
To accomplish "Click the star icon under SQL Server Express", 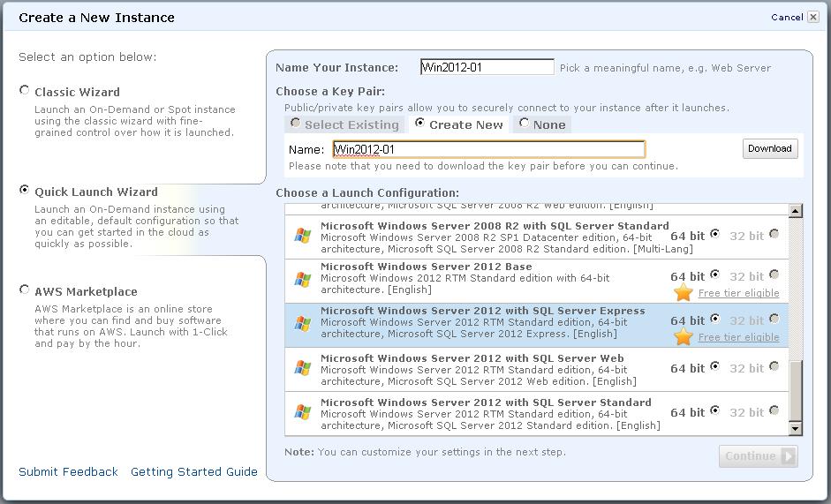I will (x=683, y=337).
